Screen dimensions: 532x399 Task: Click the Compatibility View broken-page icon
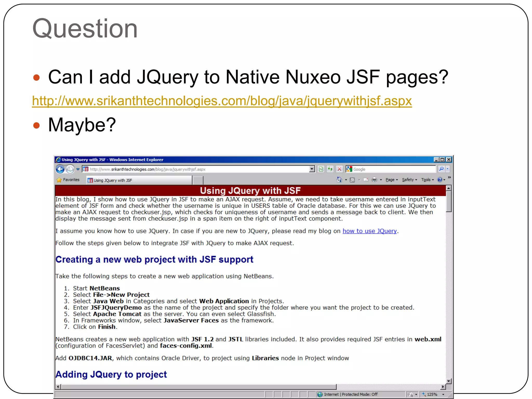321,169
